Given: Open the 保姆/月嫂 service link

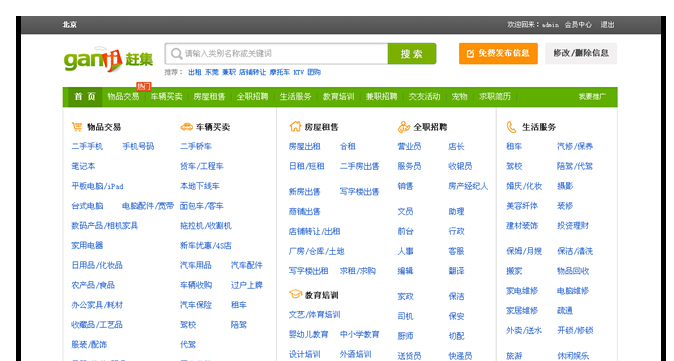Looking at the screenshot, I should [524, 251].
